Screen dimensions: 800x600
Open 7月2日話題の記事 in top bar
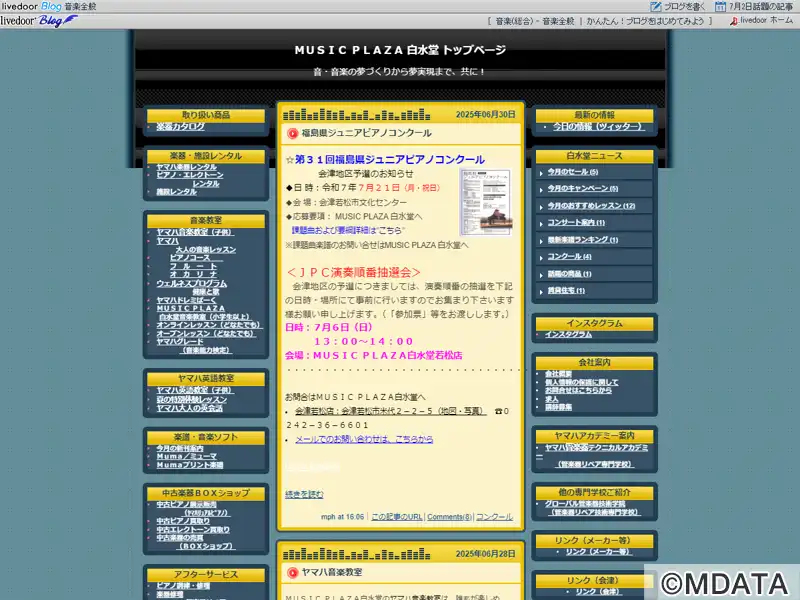760,7
